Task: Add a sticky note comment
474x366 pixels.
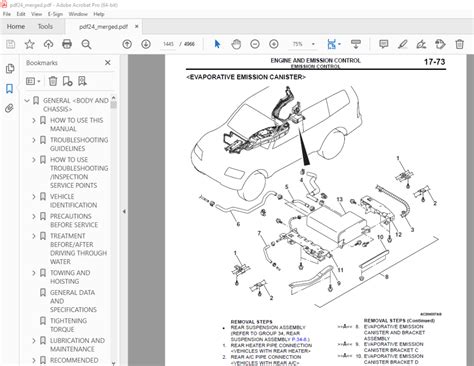Action: 384,44
